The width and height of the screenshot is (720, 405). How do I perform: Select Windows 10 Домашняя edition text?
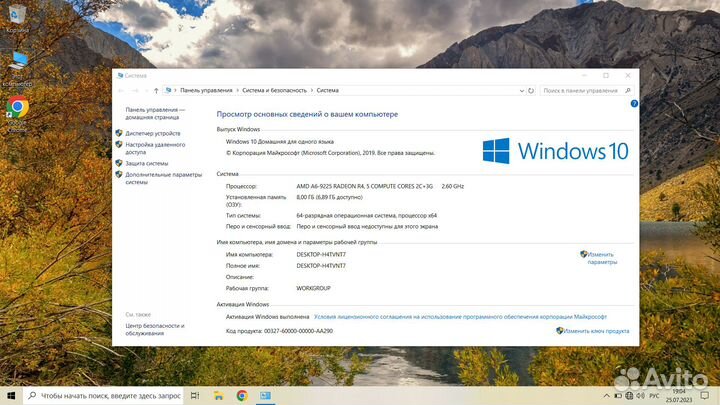tap(280, 141)
